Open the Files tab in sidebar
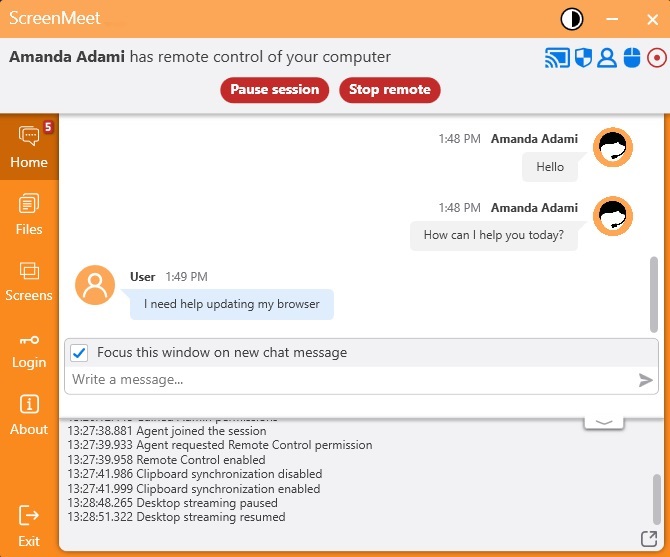Viewport: 670px width, 557px height. pyautogui.click(x=29, y=214)
